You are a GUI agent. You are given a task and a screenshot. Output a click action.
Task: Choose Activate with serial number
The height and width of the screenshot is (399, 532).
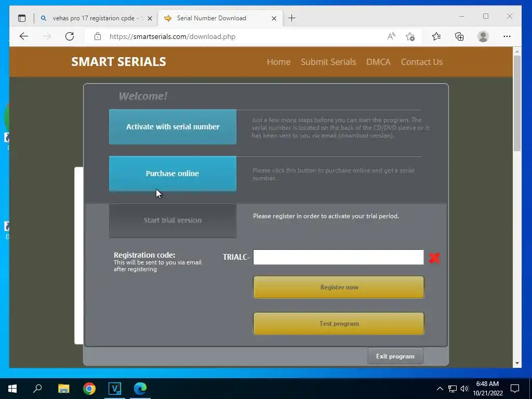(172, 127)
